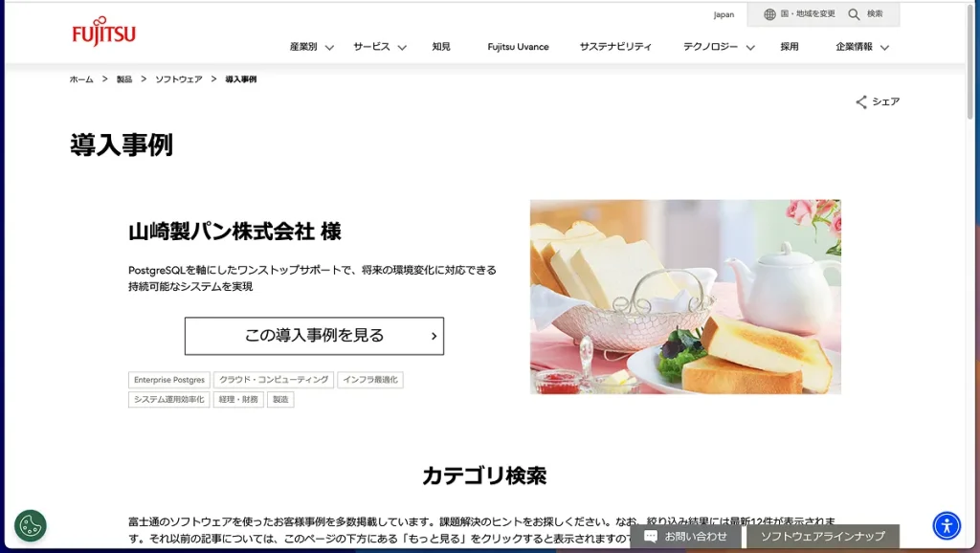
Task: Expand the サービス menu chevron
Action: click(402, 48)
